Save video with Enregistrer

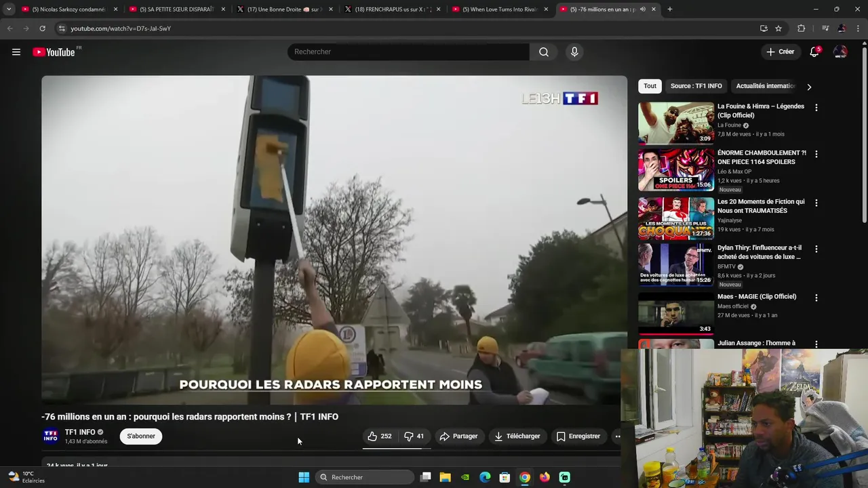578,436
